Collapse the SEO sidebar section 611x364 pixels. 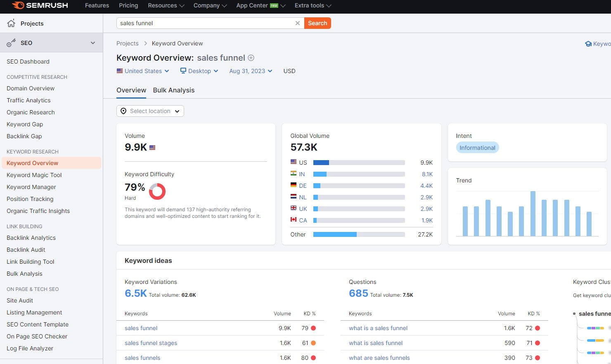point(93,43)
